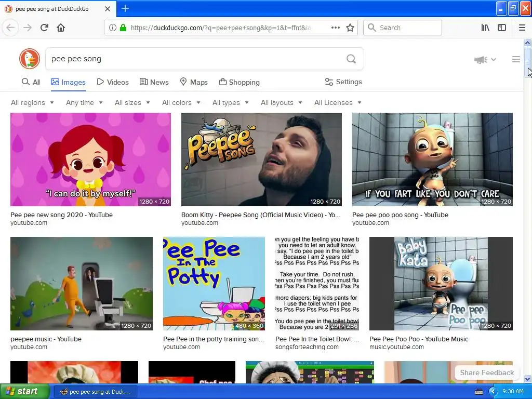Open the Firefox Library icon
This screenshot has height=399, width=532.
click(x=486, y=28)
